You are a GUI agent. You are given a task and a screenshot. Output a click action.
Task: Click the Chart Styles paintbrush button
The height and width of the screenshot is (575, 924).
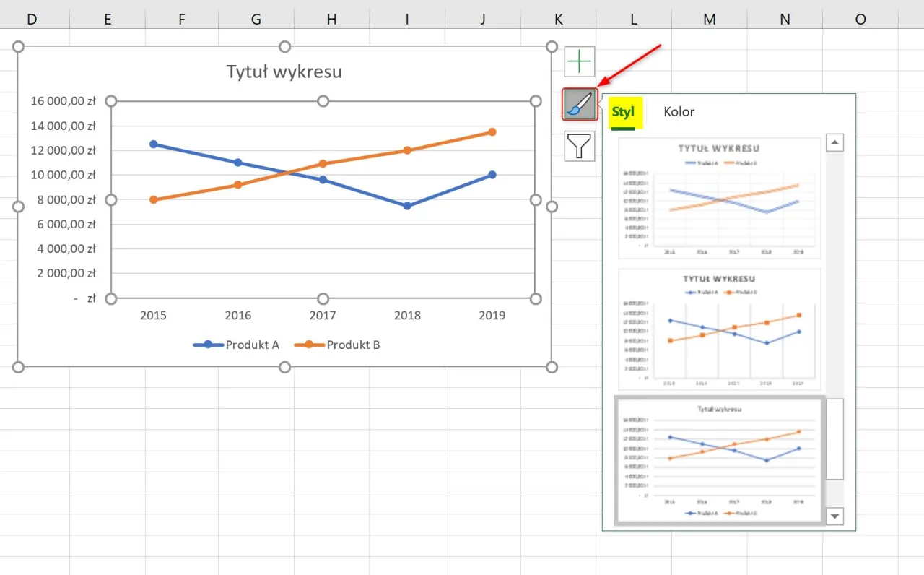pyautogui.click(x=580, y=105)
